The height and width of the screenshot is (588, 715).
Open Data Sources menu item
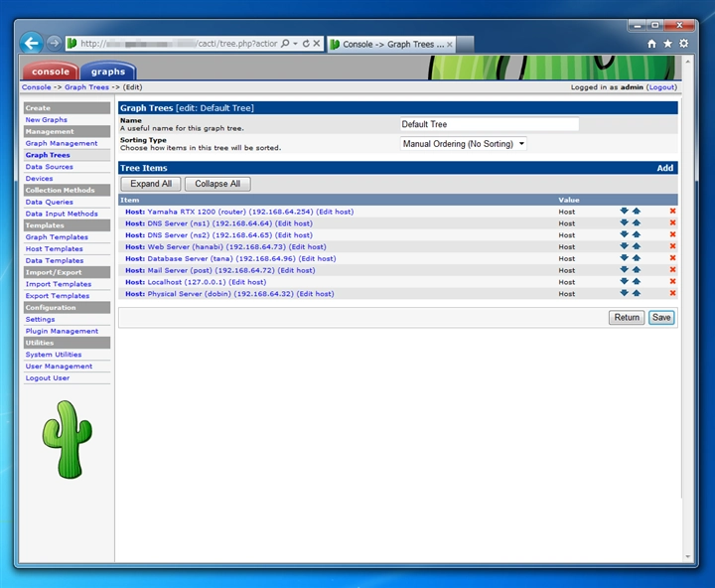pos(50,167)
